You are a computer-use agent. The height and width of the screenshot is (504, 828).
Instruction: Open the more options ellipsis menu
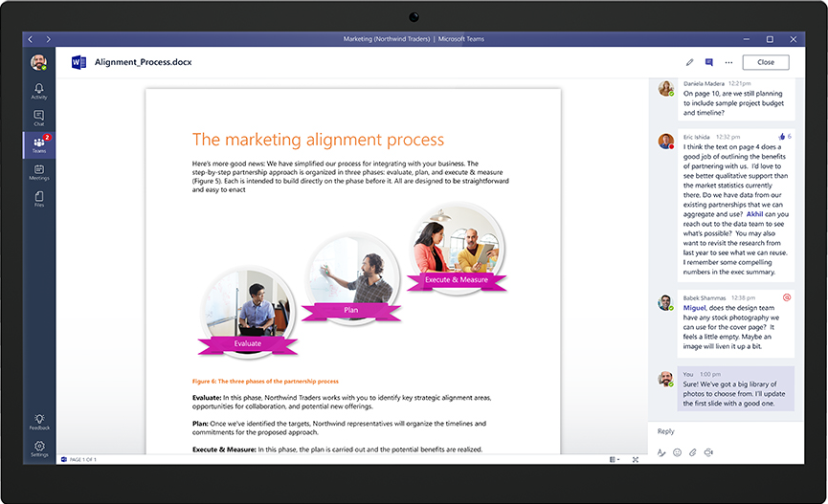pyautogui.click(x=728, y=62)
